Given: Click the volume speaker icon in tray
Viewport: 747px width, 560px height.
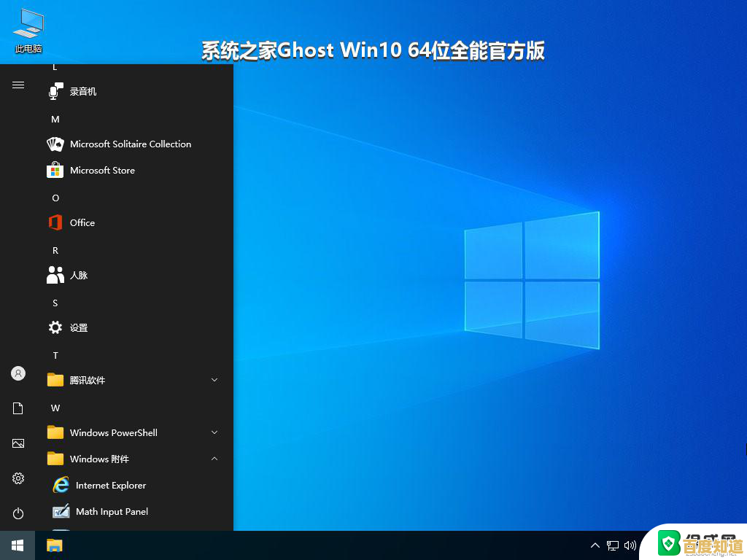Looking at the screenshot, I should coord(630,545).
